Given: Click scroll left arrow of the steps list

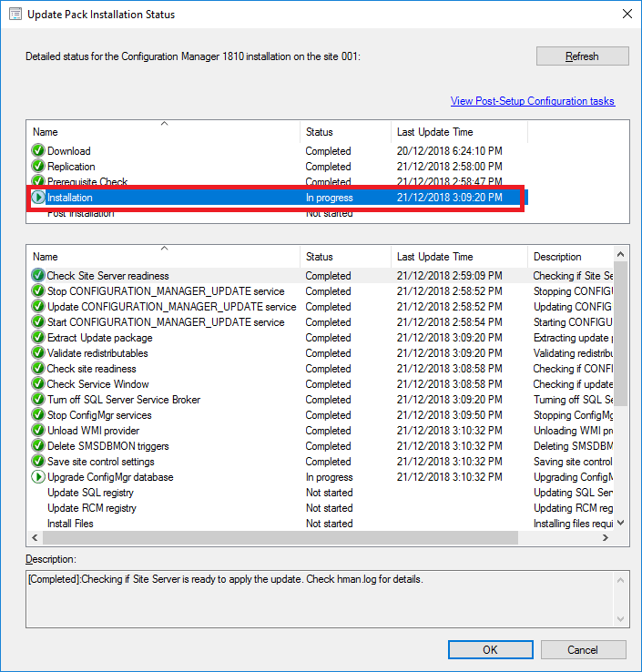Looking at the screenshot, I should tap(35, 537).
